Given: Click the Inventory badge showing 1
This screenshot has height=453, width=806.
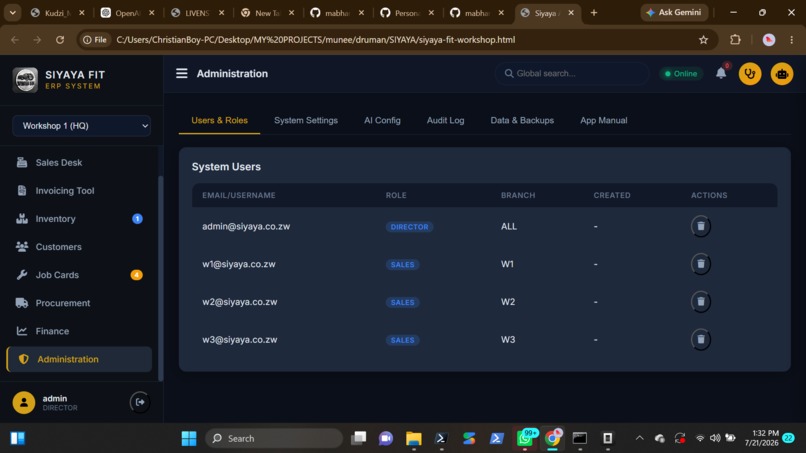Looking at the screenshot, I should 137,219.
